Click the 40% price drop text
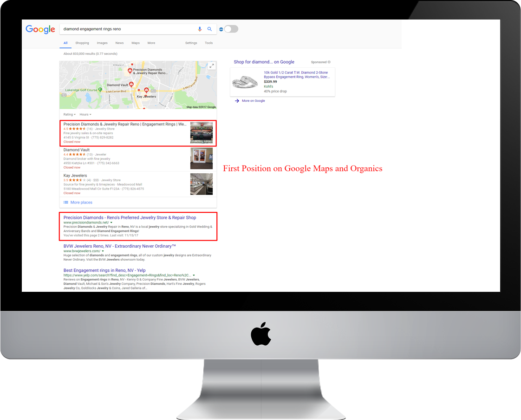 [x=275, y=91]
